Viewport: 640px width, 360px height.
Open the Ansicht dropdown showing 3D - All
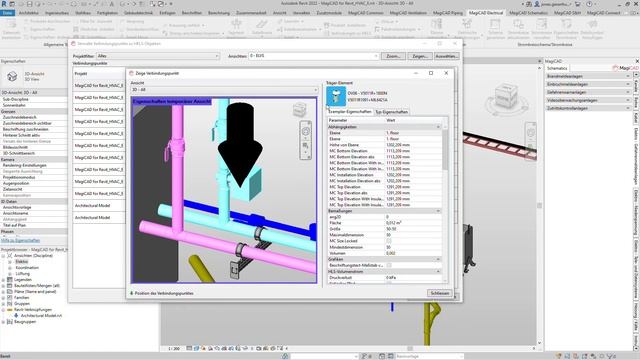point(224,90)
